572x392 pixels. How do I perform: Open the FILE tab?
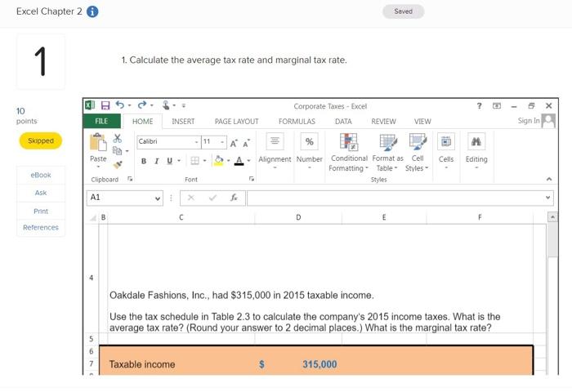[101, 121]
